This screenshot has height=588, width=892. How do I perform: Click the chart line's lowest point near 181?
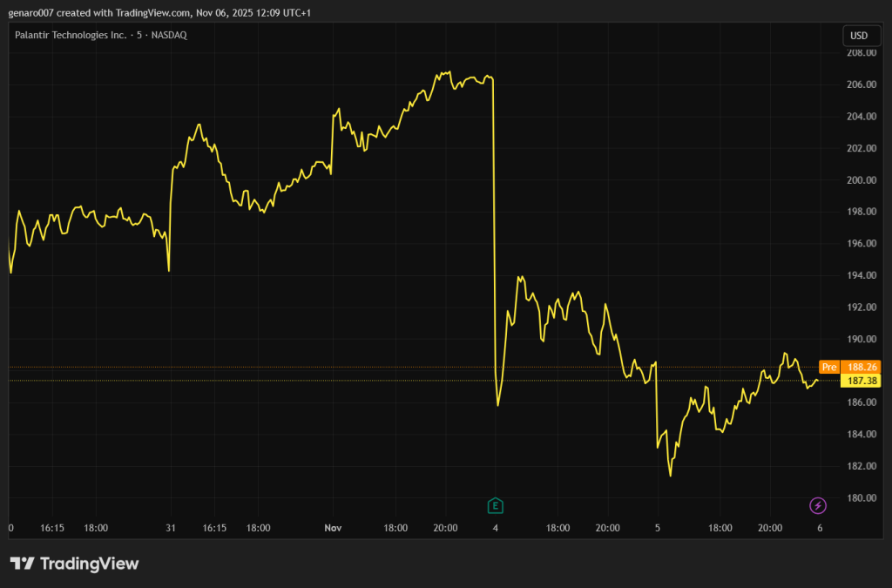pos(670,475)
